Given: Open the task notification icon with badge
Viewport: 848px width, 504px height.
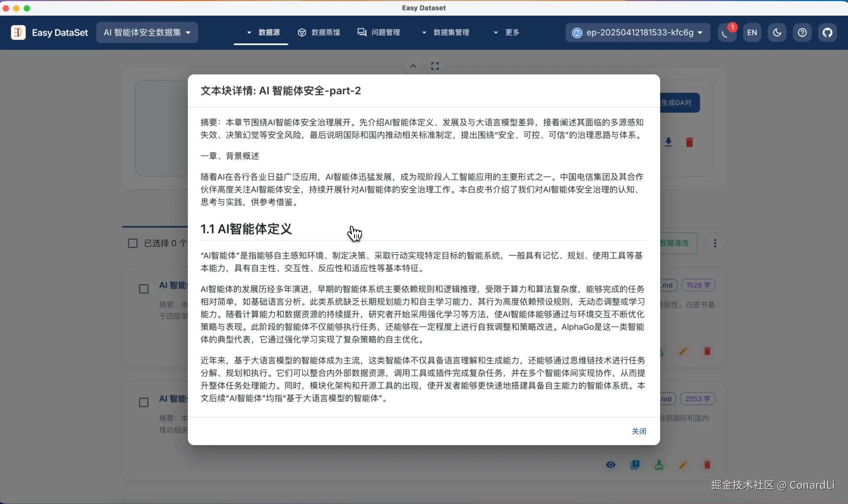Looking at the screenshot, I should click(726, 33).
